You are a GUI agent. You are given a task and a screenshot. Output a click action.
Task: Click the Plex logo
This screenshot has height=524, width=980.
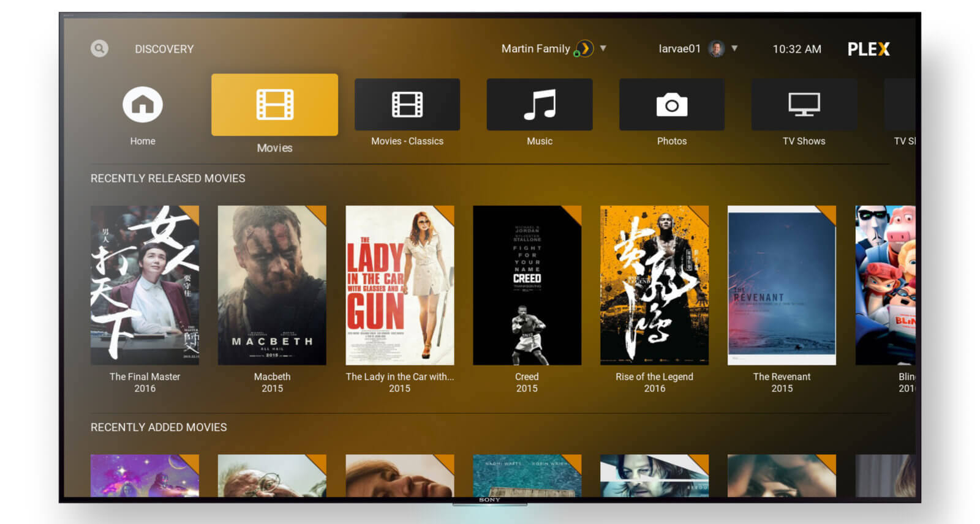click(x=868, y=49)
